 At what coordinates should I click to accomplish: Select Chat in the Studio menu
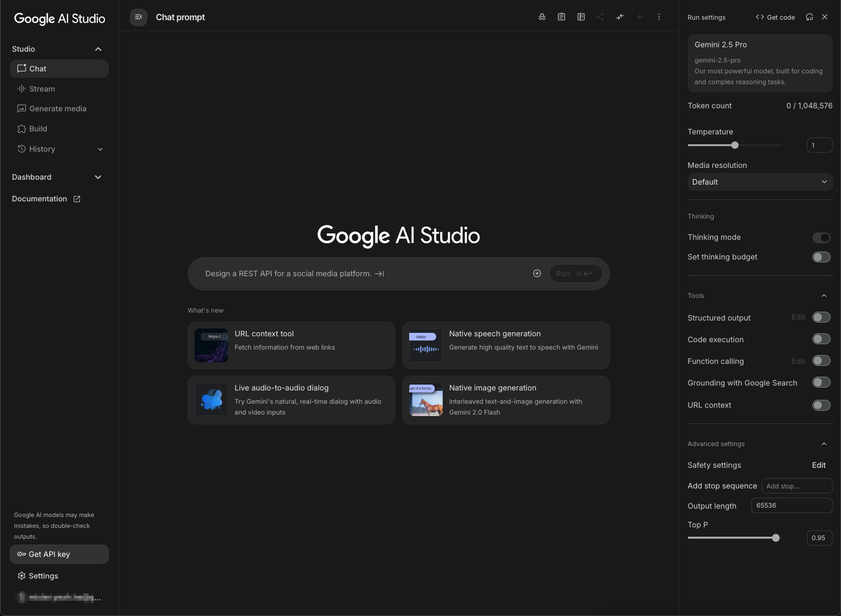(59, 68)
